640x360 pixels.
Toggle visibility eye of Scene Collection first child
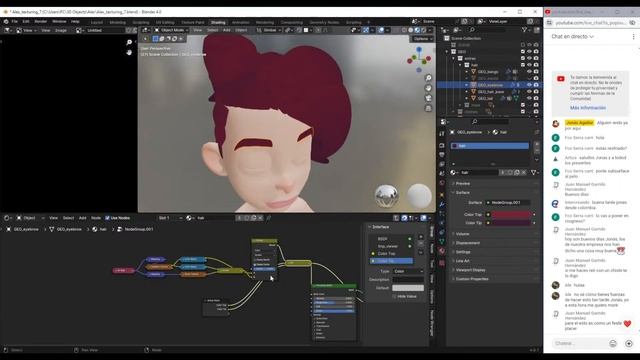tap(529, 45)
